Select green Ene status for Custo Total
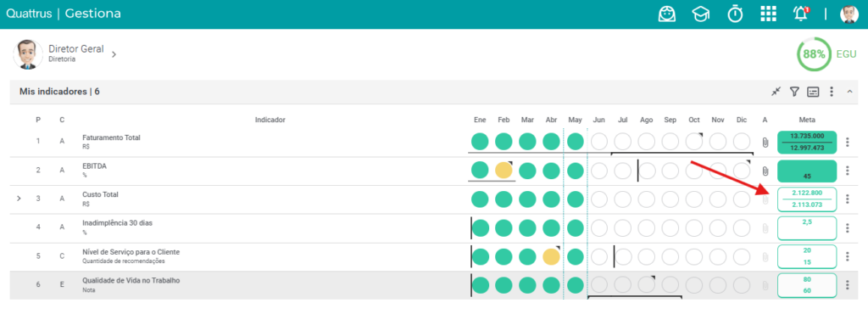 [x=480, y=199]
